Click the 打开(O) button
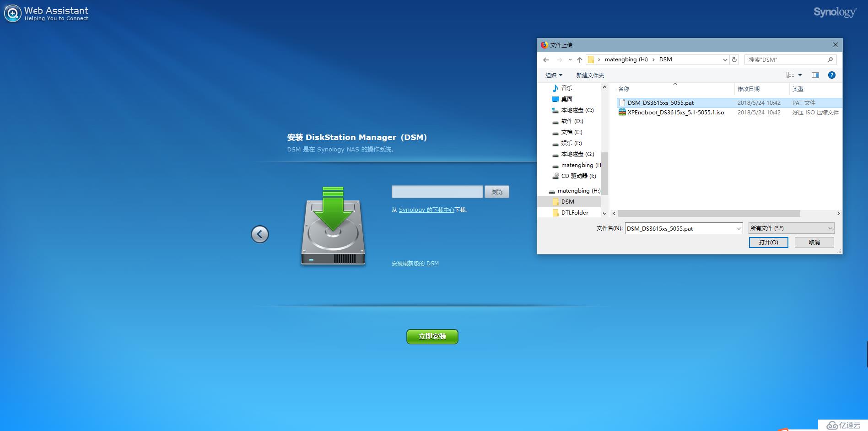Image resolution: width=868 pixels, height=431 pixels. (x=768, y=242)
